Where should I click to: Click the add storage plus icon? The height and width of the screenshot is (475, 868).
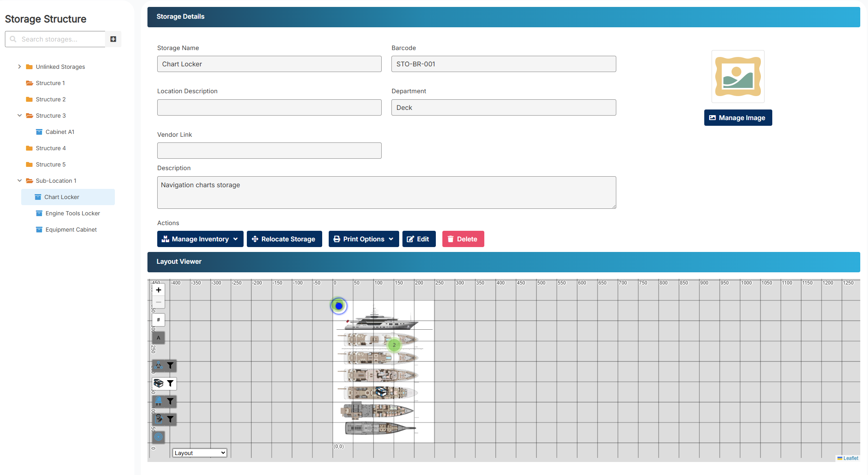point(113,39)
